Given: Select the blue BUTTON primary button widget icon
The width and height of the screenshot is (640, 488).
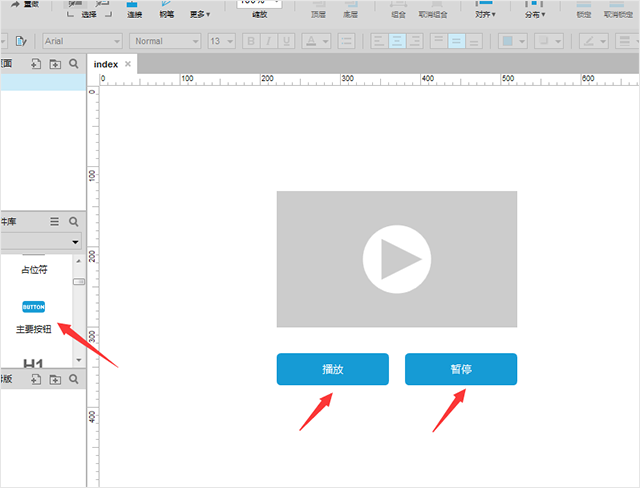Looking at the screenshot, I should pyautogui.click(x=33, y=307).
